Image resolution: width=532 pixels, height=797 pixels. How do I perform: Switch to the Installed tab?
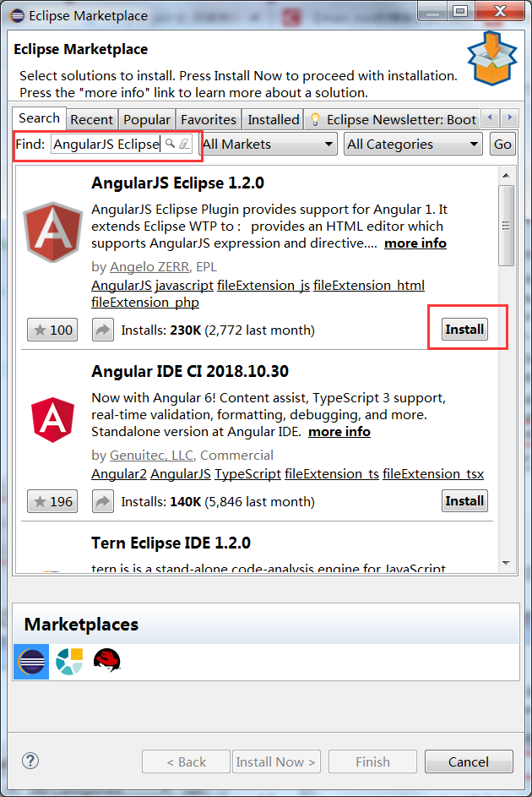tap(273, 120)
